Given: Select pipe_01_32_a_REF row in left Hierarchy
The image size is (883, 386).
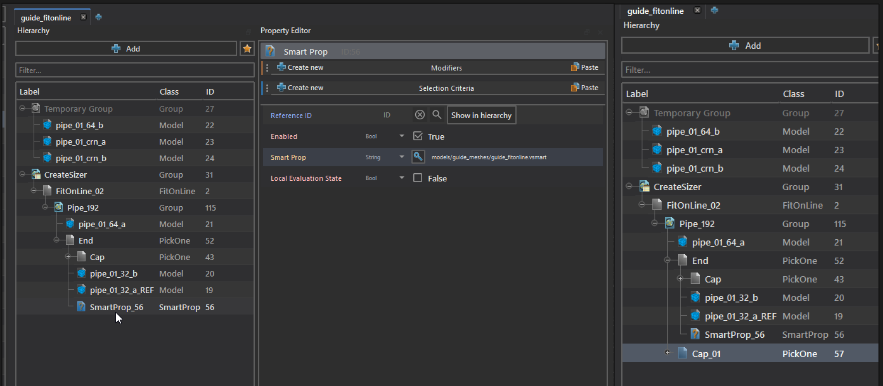Looking at the screenshot, I should (x=135, y=291).
